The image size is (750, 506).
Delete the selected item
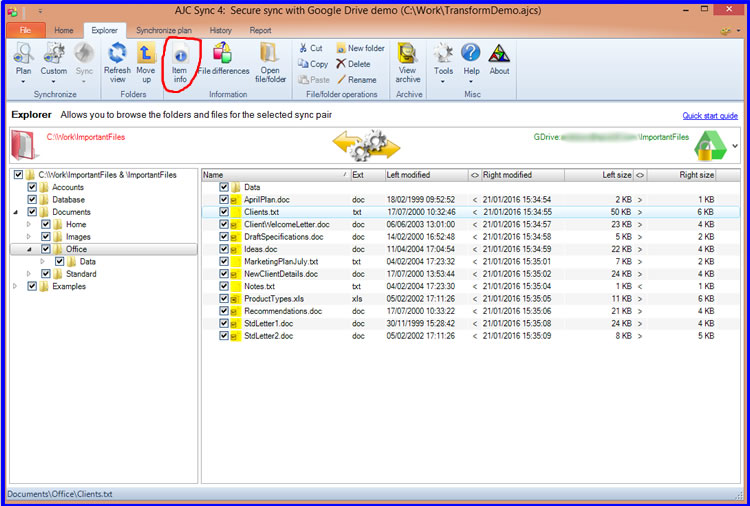353,64
